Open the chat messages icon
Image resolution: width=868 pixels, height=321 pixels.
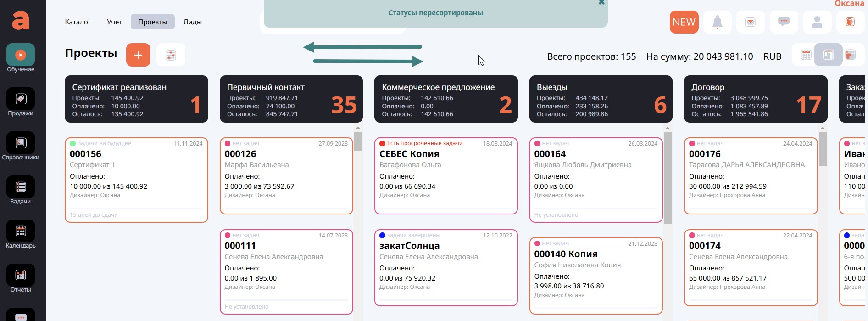click(784, 22)
